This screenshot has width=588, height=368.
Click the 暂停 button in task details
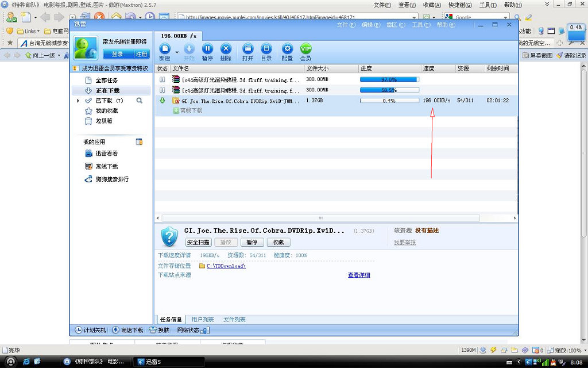(x=252, y=243)
